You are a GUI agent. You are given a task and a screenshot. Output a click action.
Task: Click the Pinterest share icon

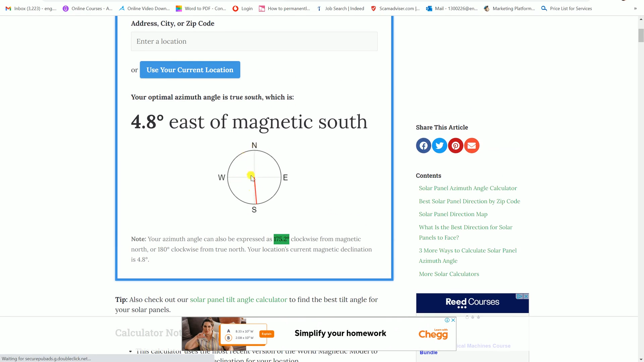[455, 145]
